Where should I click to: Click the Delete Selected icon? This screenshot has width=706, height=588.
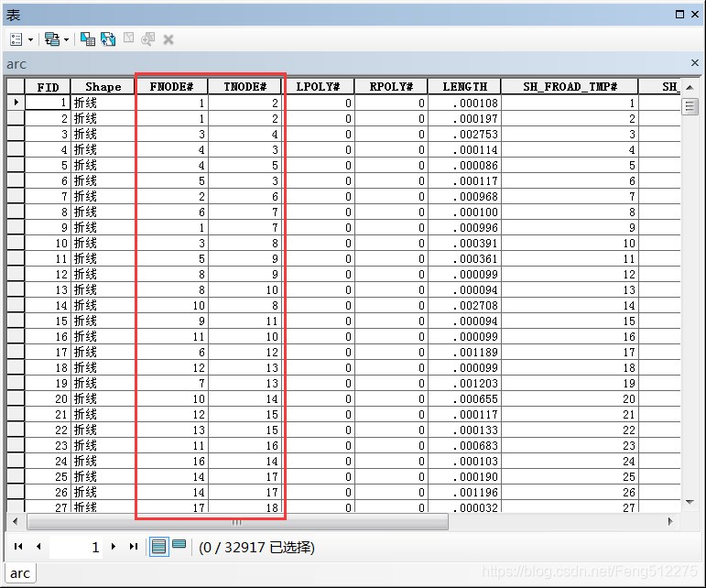point(168,40)
